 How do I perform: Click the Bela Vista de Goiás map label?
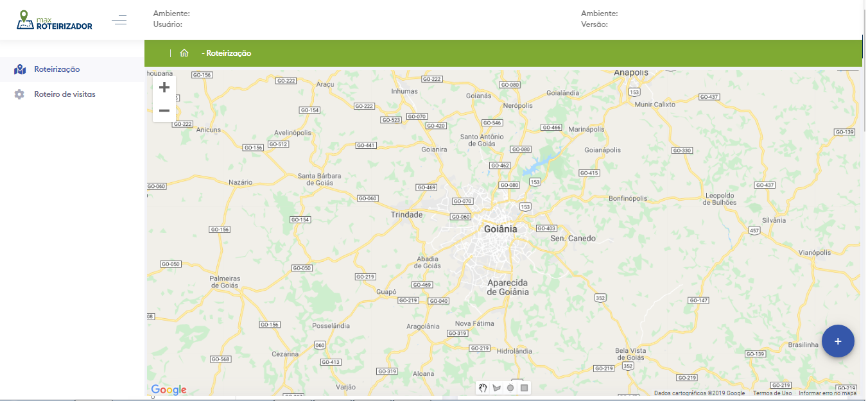(630, 354)
